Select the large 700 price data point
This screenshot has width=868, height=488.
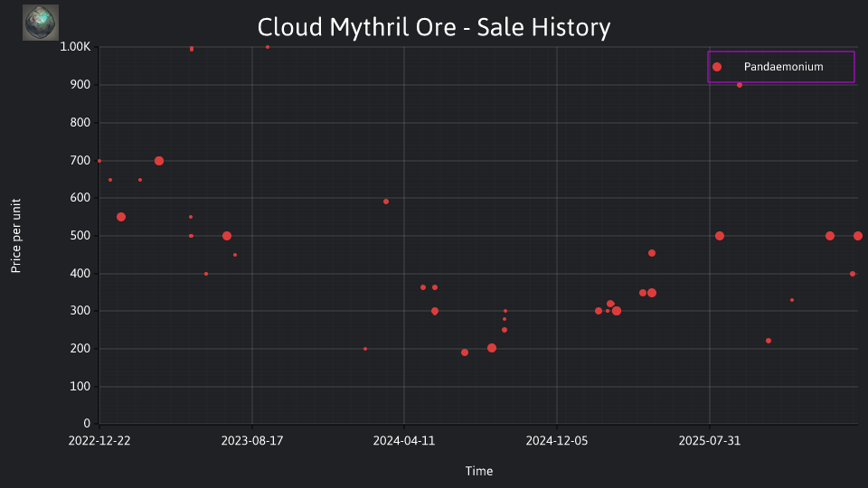click(159, 161)
